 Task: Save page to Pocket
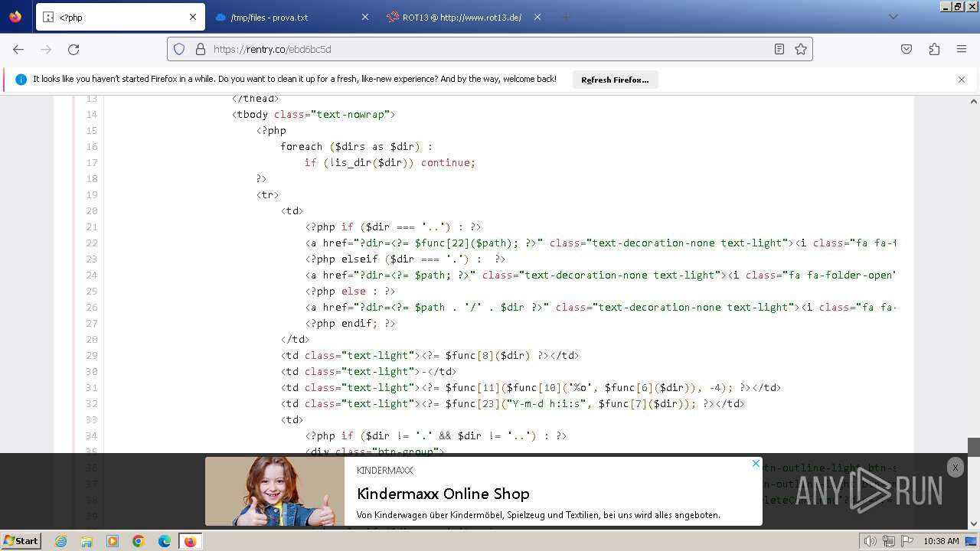coord(906,49)
